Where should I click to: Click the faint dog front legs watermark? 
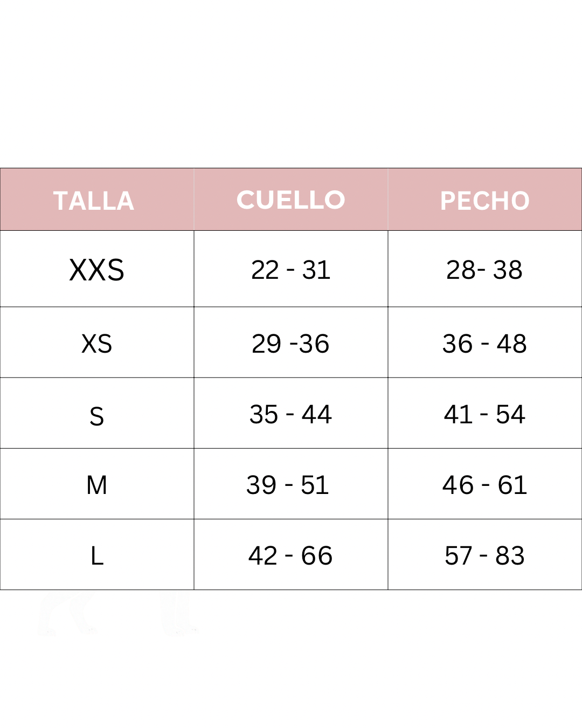click(x=178, y=614)
